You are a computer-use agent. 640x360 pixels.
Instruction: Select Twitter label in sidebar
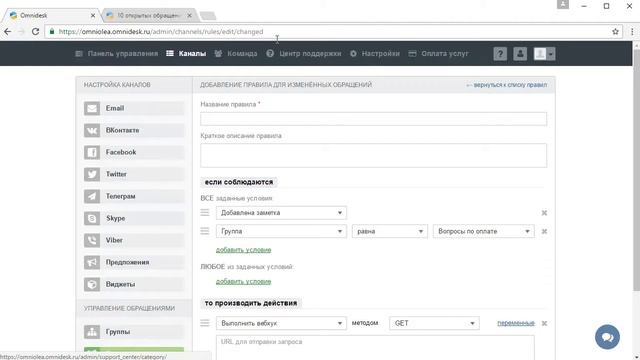point(116,174)
